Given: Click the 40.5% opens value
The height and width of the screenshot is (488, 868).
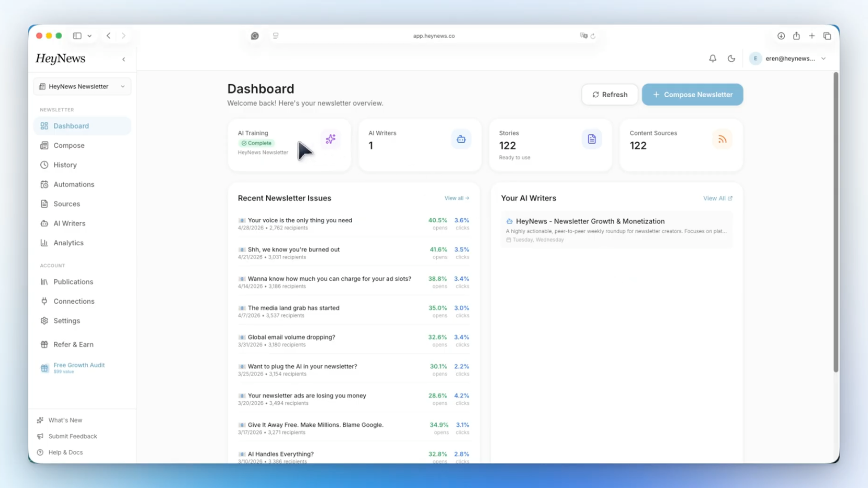Looking at the screenshot, I should (438, 220).
